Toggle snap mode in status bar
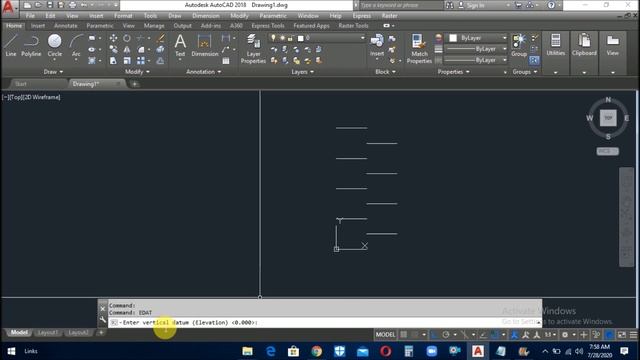Image resolution: width=640 pixels, height=360 pixels. point(415,335)
